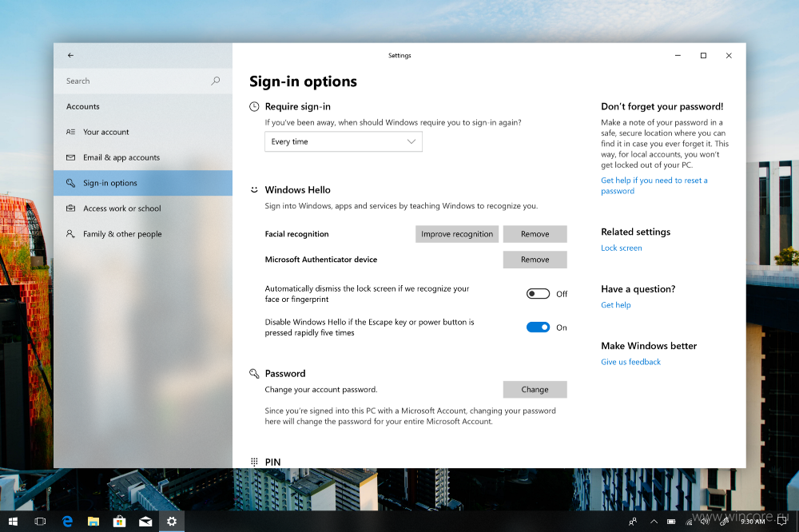Screen dimensions: 799x532
Task: Open Your account settings page
Action: click(143, 132)
